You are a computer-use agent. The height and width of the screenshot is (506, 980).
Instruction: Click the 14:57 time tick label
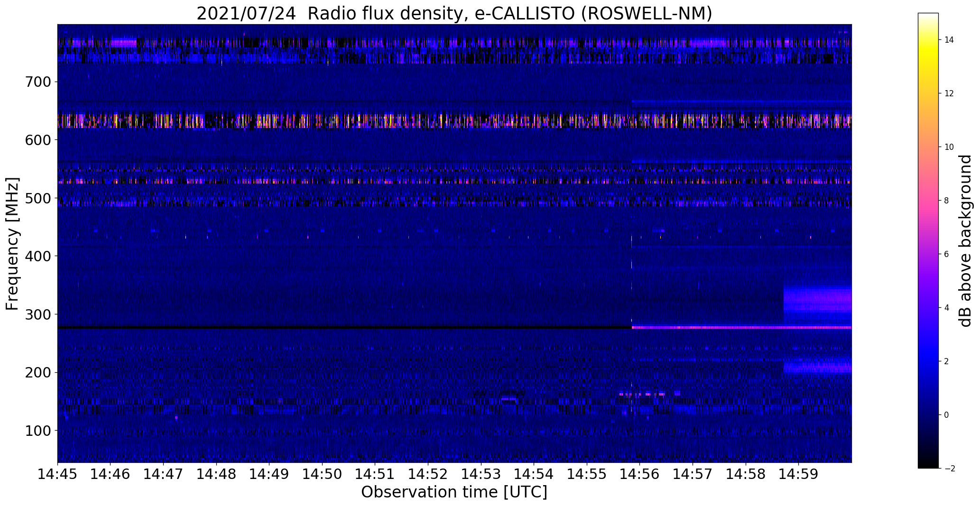[x=693, y=474]
